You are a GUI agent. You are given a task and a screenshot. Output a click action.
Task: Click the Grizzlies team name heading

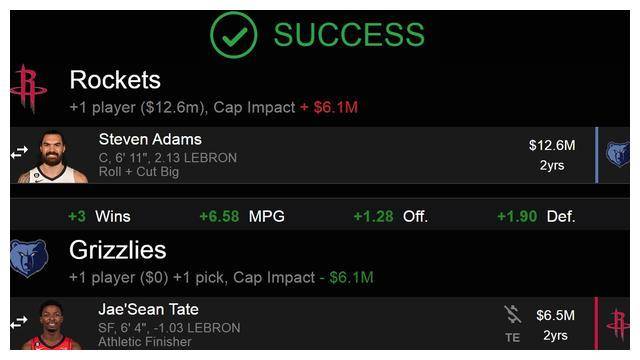(118, 250)
